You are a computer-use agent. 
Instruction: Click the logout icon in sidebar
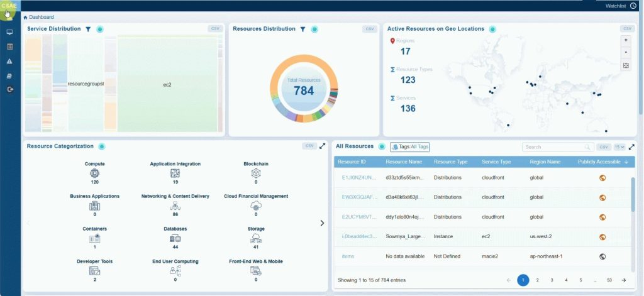pos(9,89)
